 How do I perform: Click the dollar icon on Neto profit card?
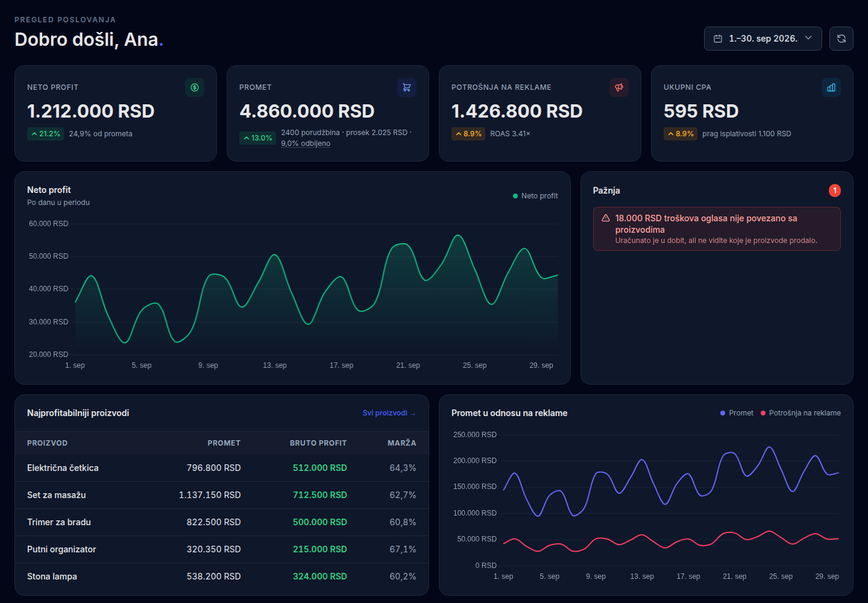(195, 87)
